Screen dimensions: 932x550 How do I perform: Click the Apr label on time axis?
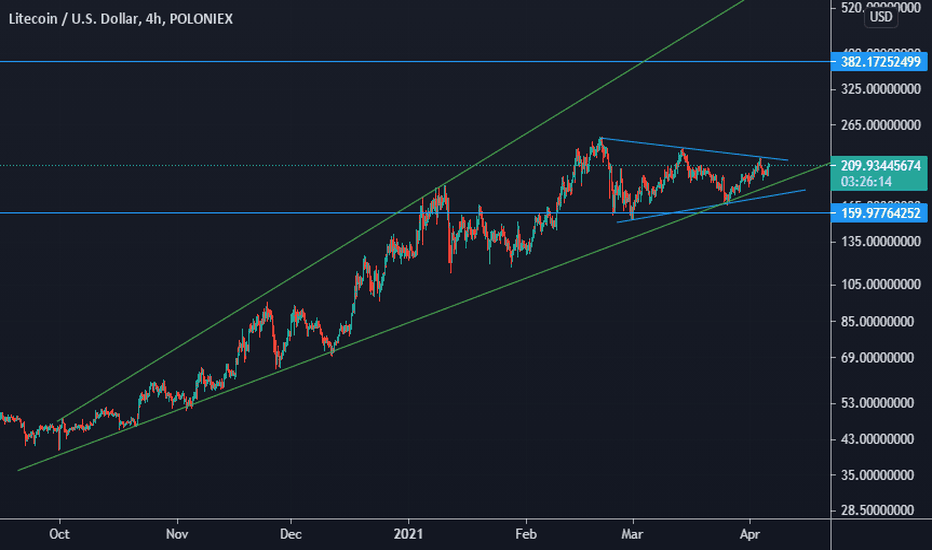coord(750,534)
